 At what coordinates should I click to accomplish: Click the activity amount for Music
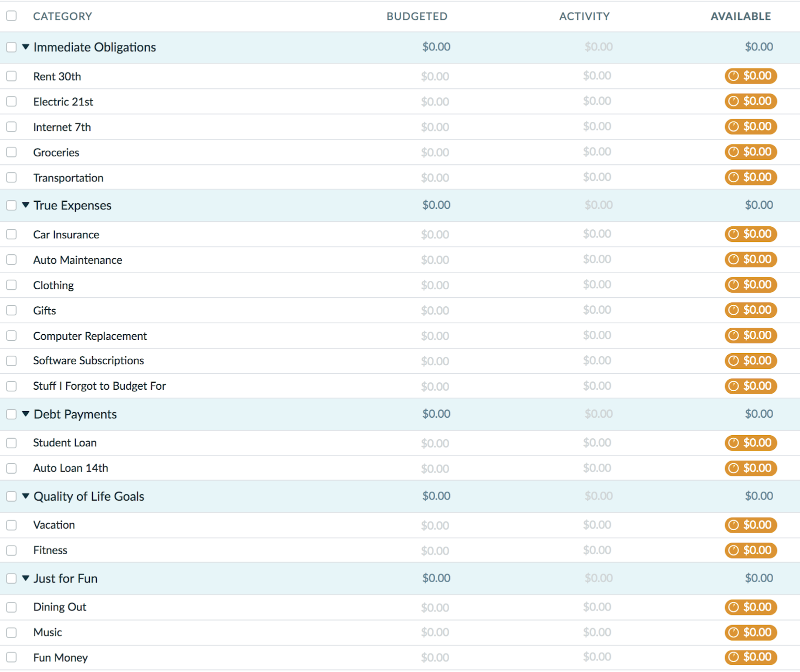point(597,632)
